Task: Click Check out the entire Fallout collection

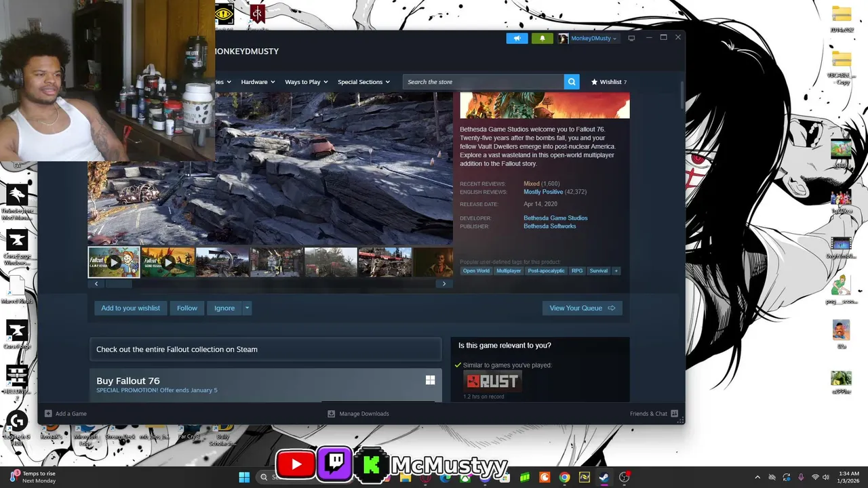Action: [265, 350]
